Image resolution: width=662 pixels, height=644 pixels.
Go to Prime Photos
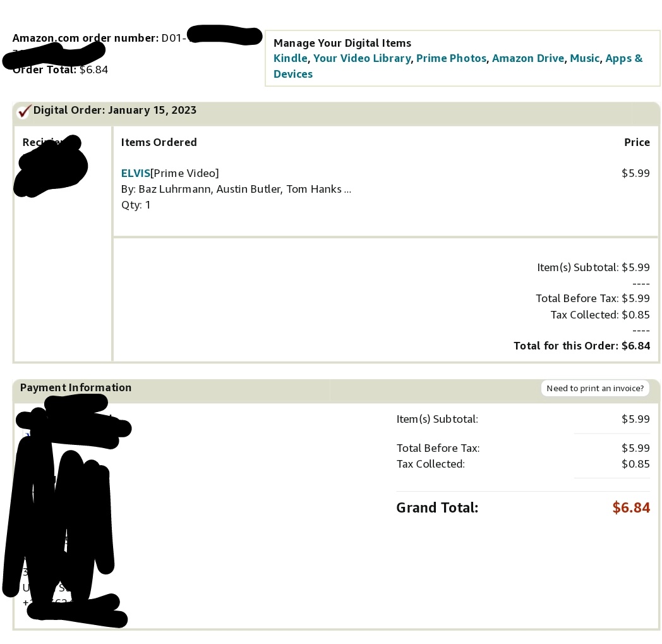coord(451,58)
